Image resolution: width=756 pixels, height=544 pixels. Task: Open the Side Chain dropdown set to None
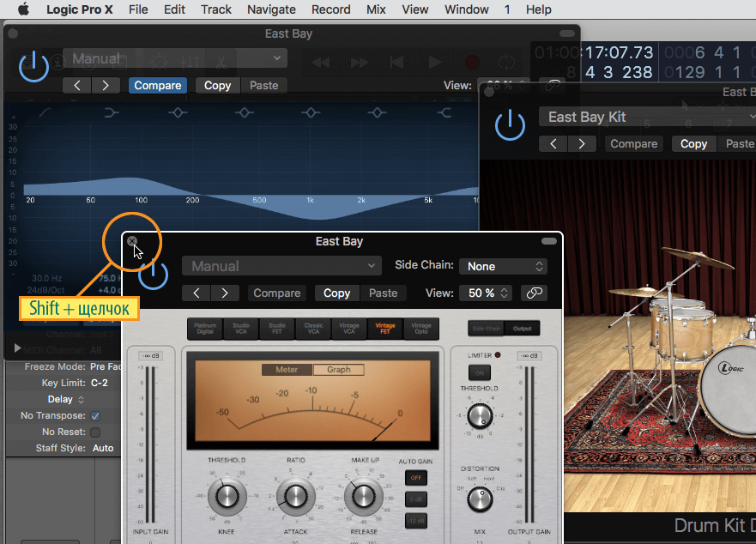click(x=503, y=266)
